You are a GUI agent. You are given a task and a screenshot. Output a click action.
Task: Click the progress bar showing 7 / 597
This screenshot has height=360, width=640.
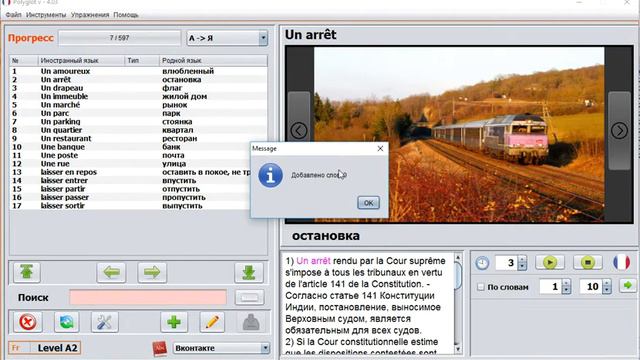pyautogui.click(x=119, y=38)
